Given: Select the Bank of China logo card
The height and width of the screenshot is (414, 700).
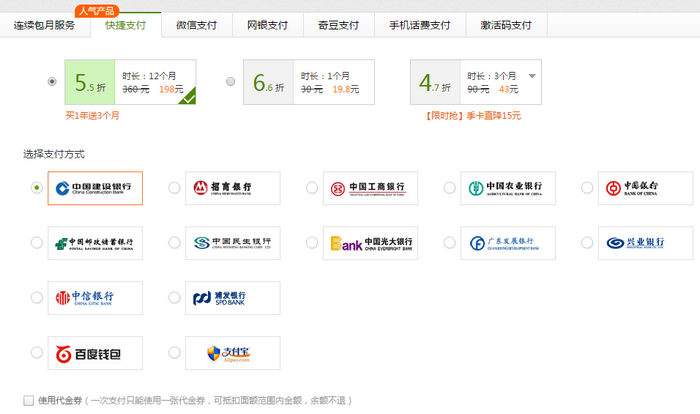Looking at the screenshot, I should pos(646,188).
